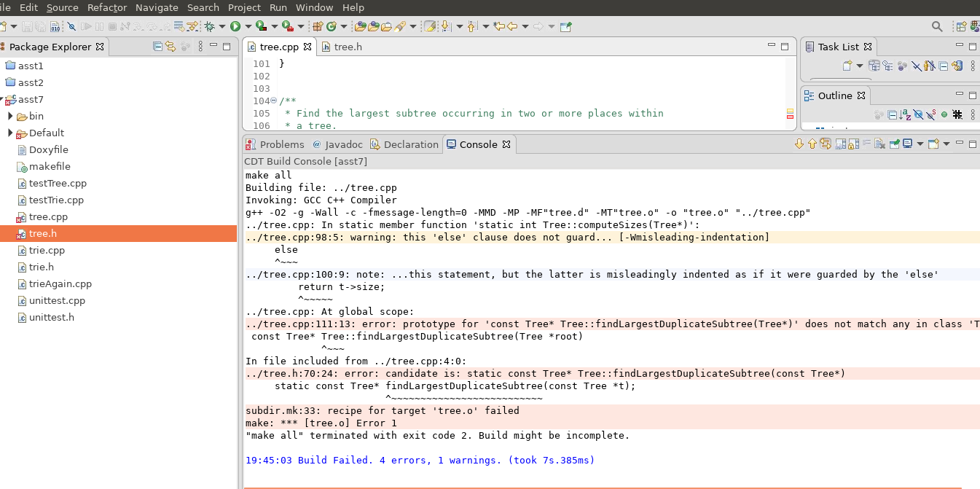Open the Refactor menu

(x=107, y=7)
